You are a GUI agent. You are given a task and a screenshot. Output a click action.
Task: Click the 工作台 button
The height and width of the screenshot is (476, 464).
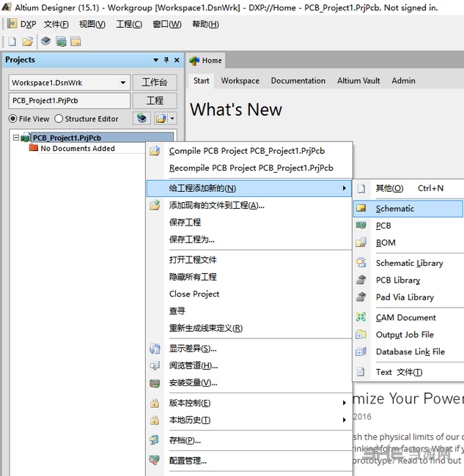[155, 82]
